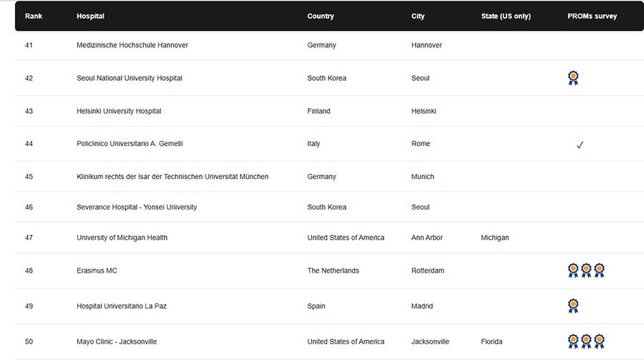
Task: Click the State (US only) column header
Action: pos(506,16)
